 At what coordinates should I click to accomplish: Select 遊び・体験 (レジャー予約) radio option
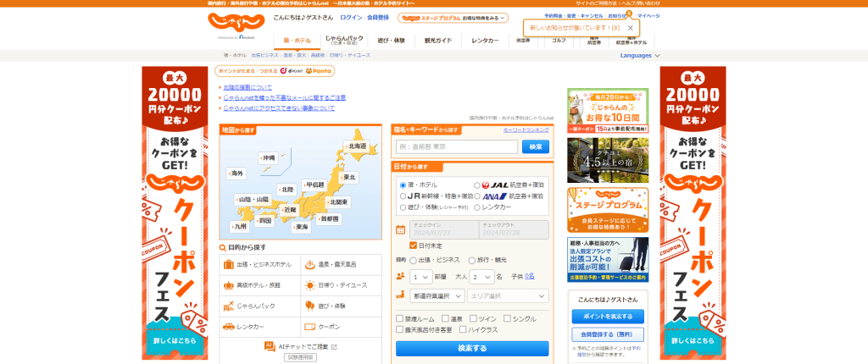pos(403,207)
